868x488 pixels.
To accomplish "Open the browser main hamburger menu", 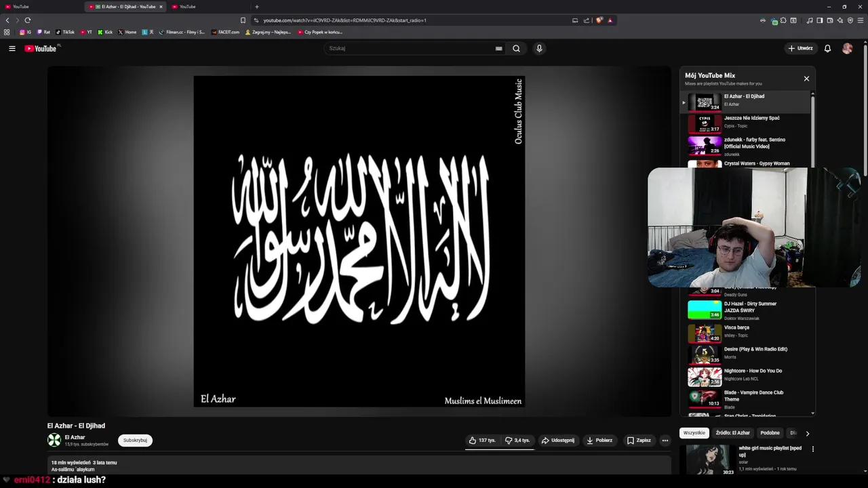I will [861, 20].
